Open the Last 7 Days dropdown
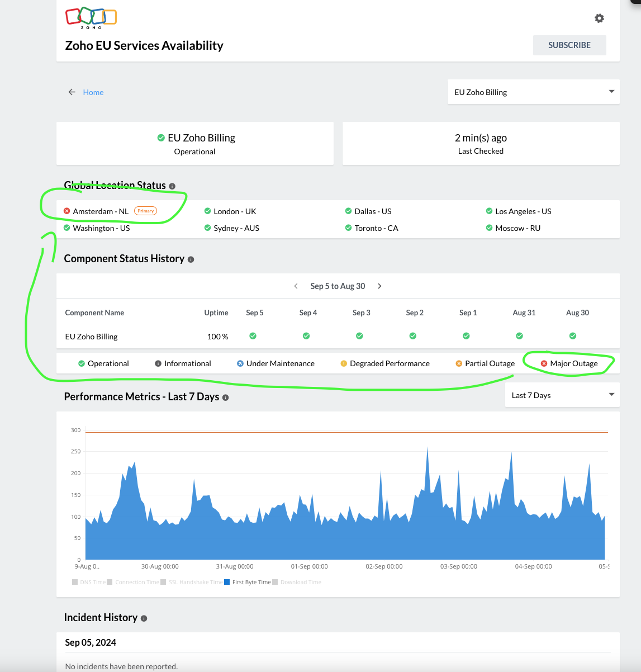 click(x=562, y=395)
